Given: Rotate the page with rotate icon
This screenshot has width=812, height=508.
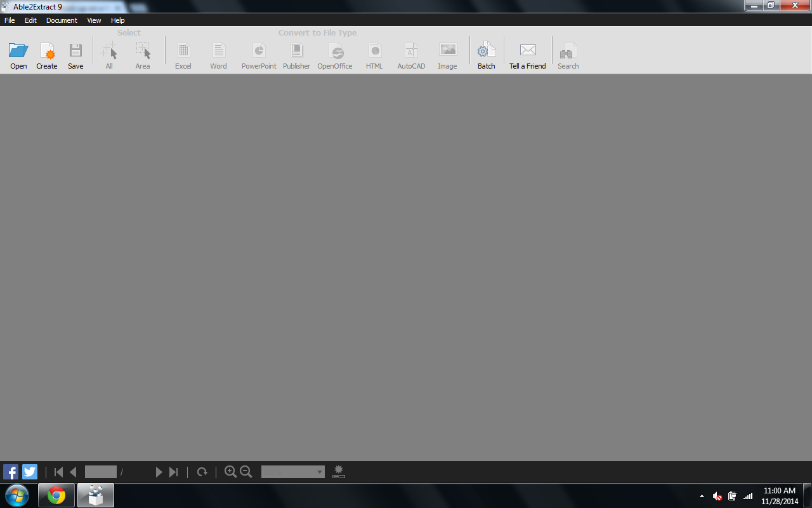Looking at the screenshot, I should click(x=202, y=472).
